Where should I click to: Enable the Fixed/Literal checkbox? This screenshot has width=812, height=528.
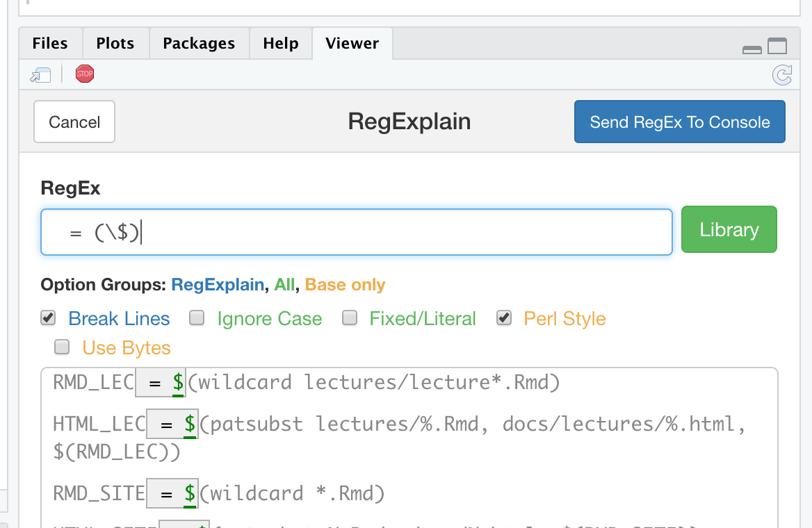[350, 318]
